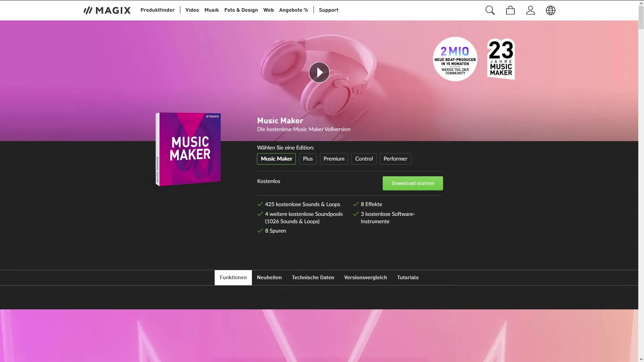This screenshot has width=644, height=362.
Task: Open the Foto & Design menu
Action: tap(241, 10)
